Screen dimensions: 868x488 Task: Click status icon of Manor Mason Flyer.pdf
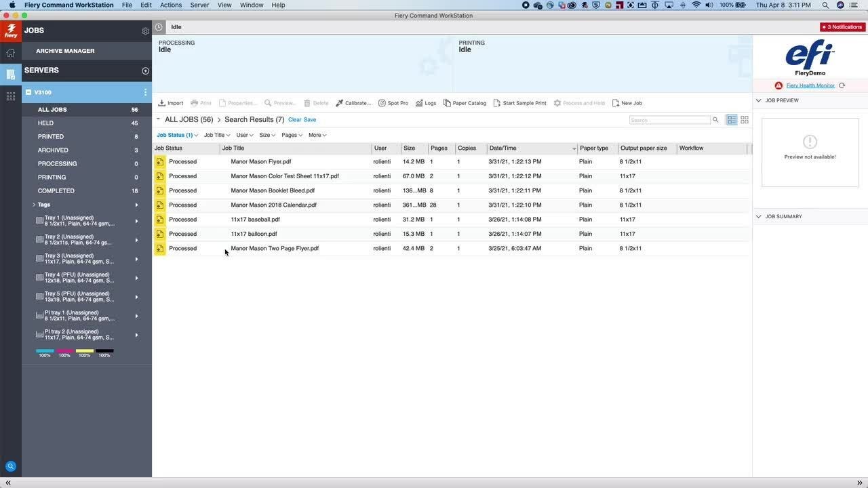160,162
